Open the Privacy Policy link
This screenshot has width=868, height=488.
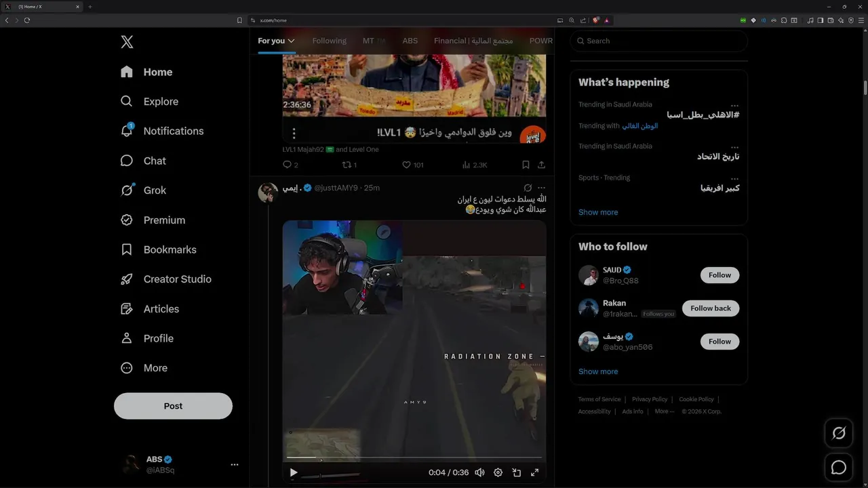(650, 399)
